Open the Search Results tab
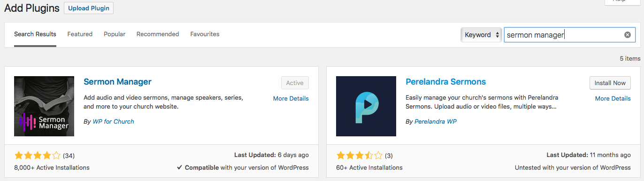The height and width of the screenshot is (181, 644). [35, 34]
